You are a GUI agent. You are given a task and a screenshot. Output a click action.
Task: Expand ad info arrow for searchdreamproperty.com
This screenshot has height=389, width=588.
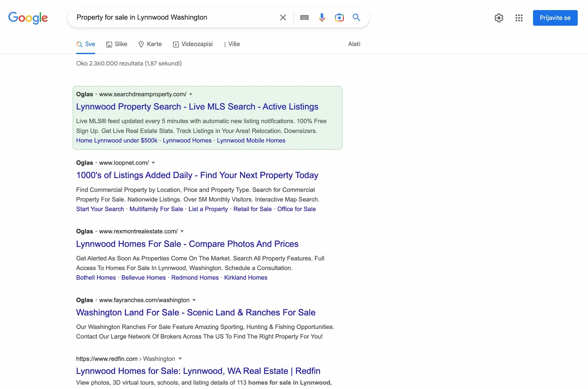tap(191, 94)
